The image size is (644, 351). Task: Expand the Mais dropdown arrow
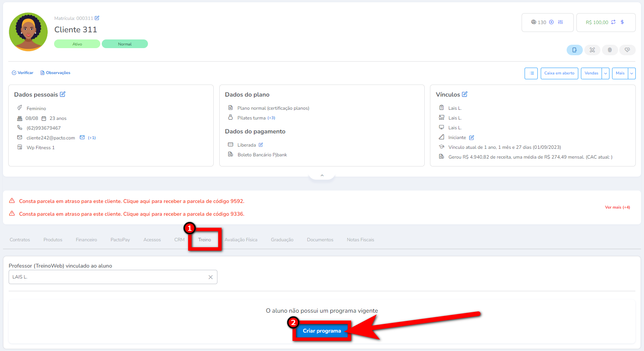click(632, 73)
